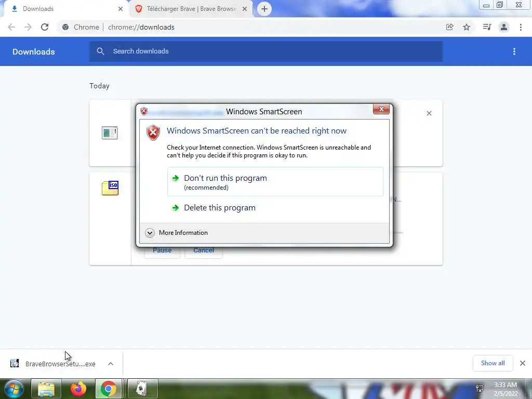This screenshot has width=532, height=399.
Task: Close the Downloads tab
Action: click(121, 9)
